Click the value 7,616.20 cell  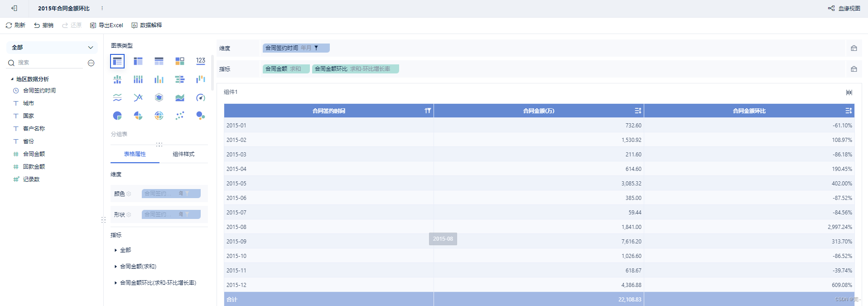tap(539, 242)
